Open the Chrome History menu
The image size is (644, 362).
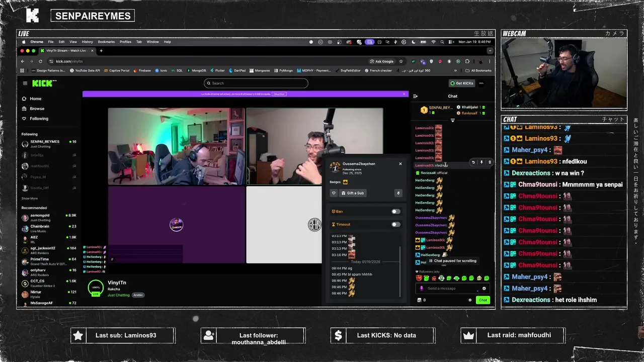tap(87, 42)
